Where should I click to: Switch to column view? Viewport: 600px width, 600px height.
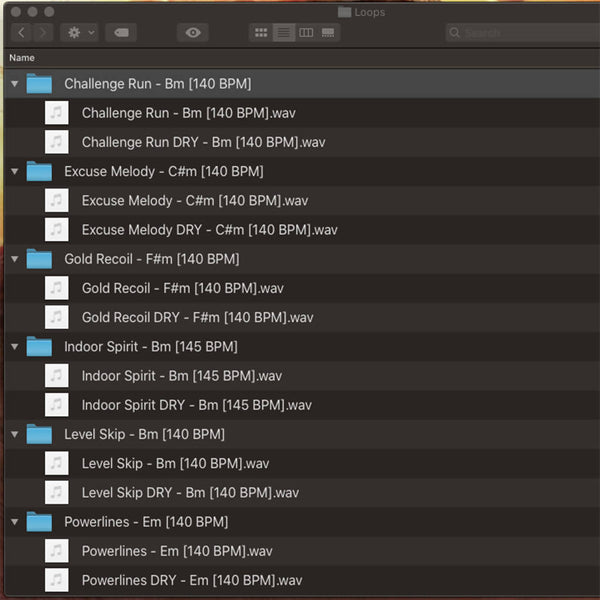[306, 33]
